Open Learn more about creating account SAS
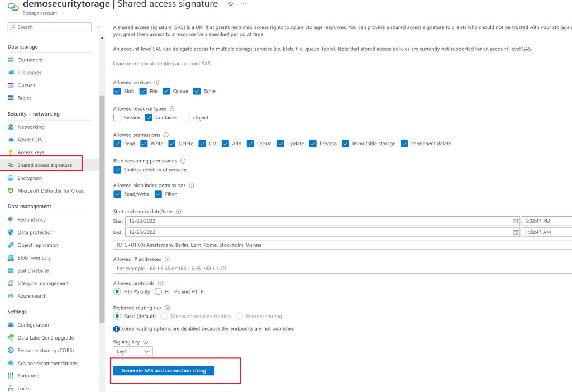572x392 pixels. [x=161, y=64]
